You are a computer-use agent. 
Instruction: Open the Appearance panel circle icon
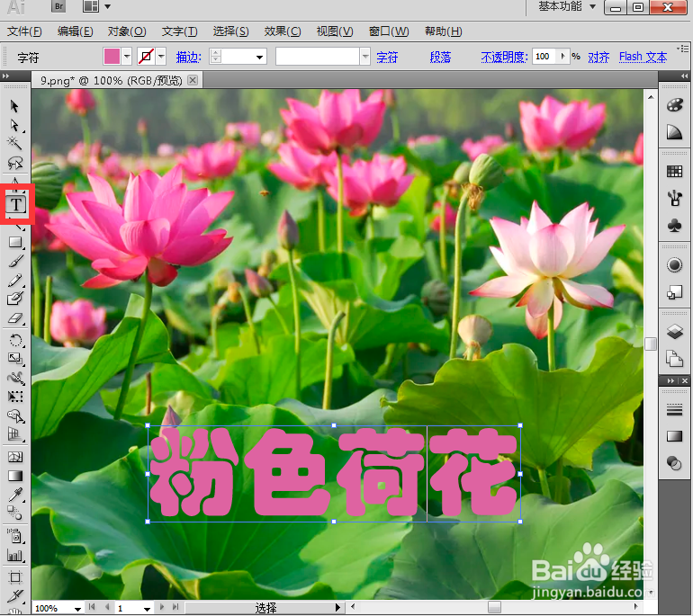674,265
